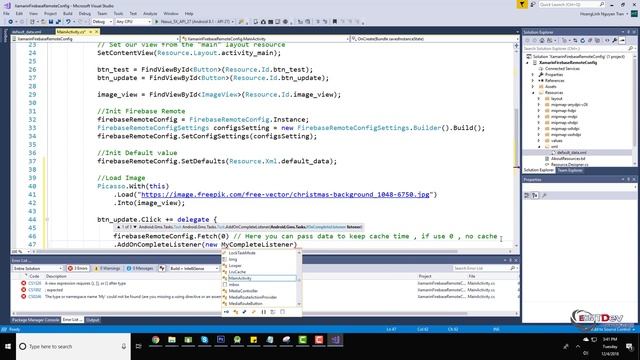Viewport: 640px width, 360px height.
Task: Open the notifications flag icon in title bar
Action: [x=522, y=4]
